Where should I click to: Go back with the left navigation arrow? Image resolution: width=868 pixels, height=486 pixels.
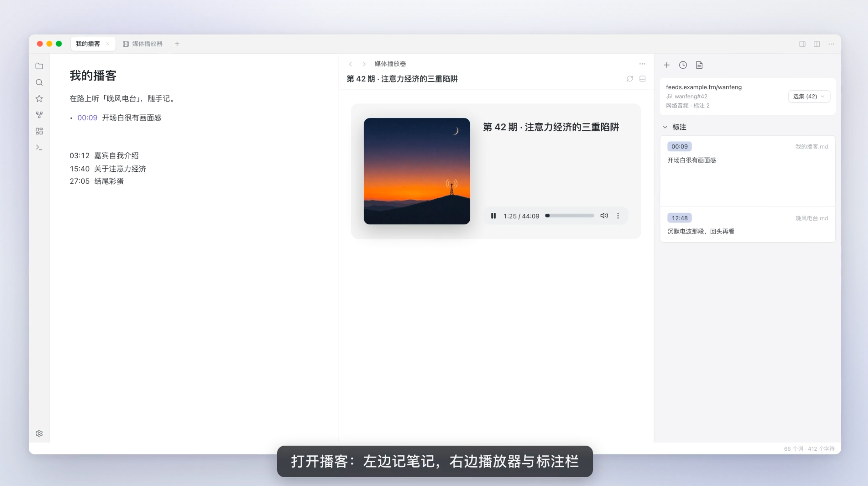pyautogui.click(x=350, y=64)
